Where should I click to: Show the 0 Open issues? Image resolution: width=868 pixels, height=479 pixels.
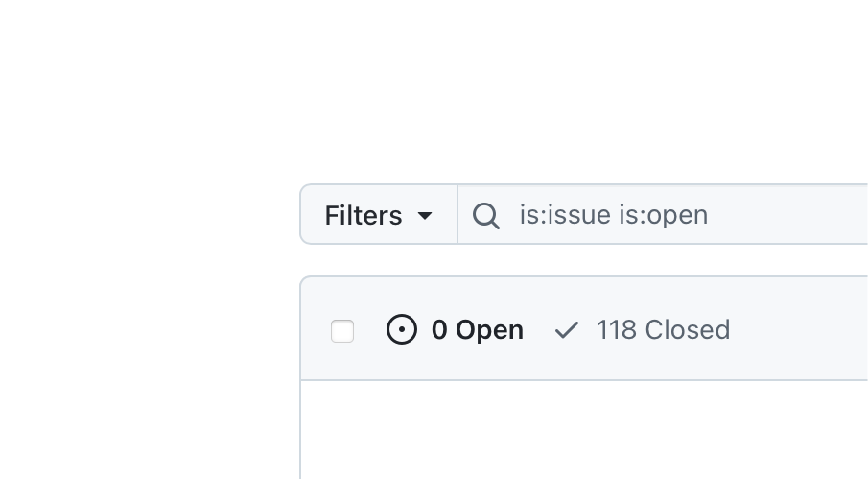click(456, 330)
